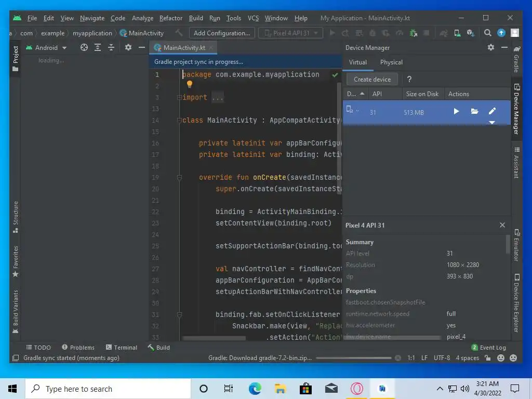The height and width of the screenshot is (399, 532).
Task: Click the Stop square icon in toolbar
Action: point(427,33)
